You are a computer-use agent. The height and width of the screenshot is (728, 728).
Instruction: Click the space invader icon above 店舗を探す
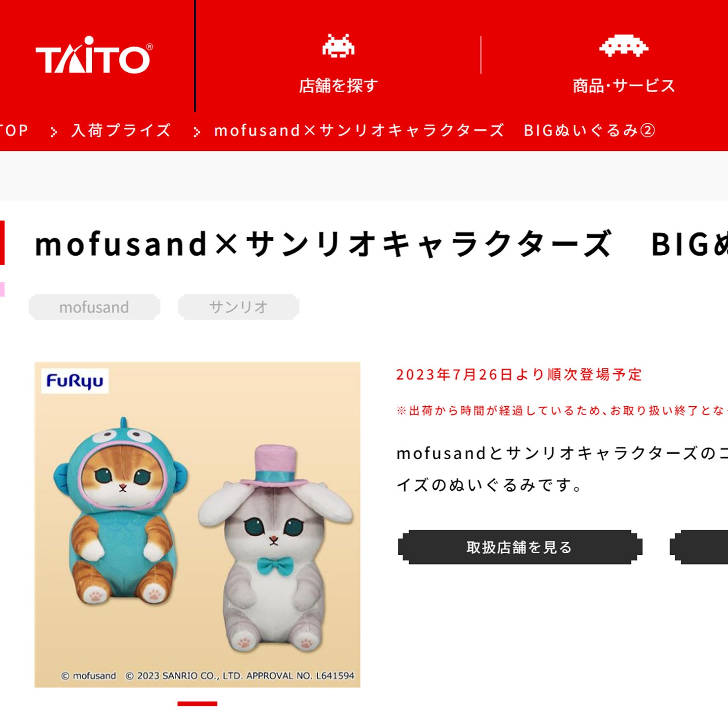(x=338, y=46)
